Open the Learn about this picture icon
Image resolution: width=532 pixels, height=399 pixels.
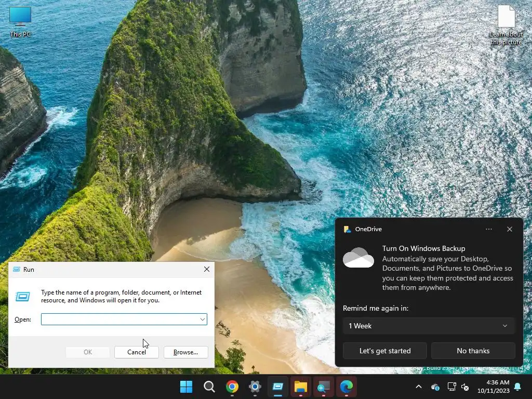point(506,25)
